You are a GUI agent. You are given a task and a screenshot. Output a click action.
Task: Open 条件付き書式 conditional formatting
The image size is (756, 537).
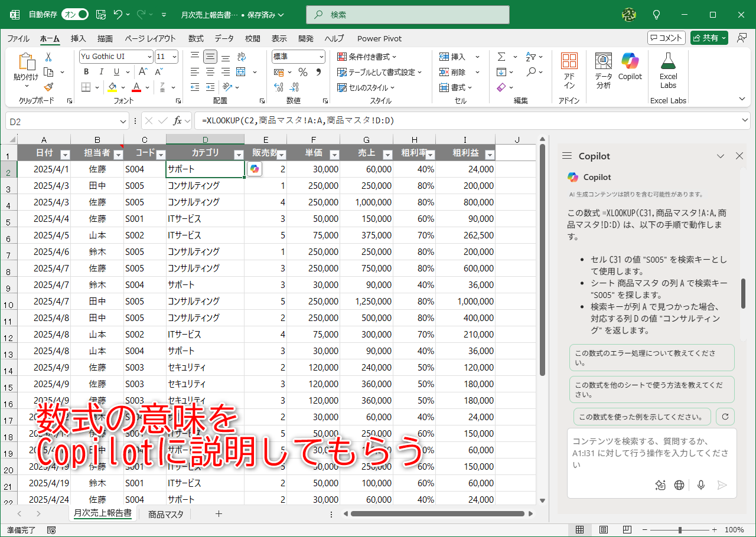tap(365, 56)
